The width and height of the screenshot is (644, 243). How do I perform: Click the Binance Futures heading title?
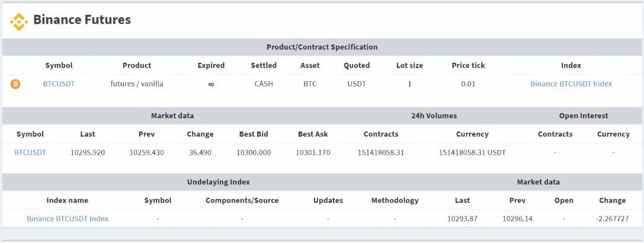(x=82, y=20)
